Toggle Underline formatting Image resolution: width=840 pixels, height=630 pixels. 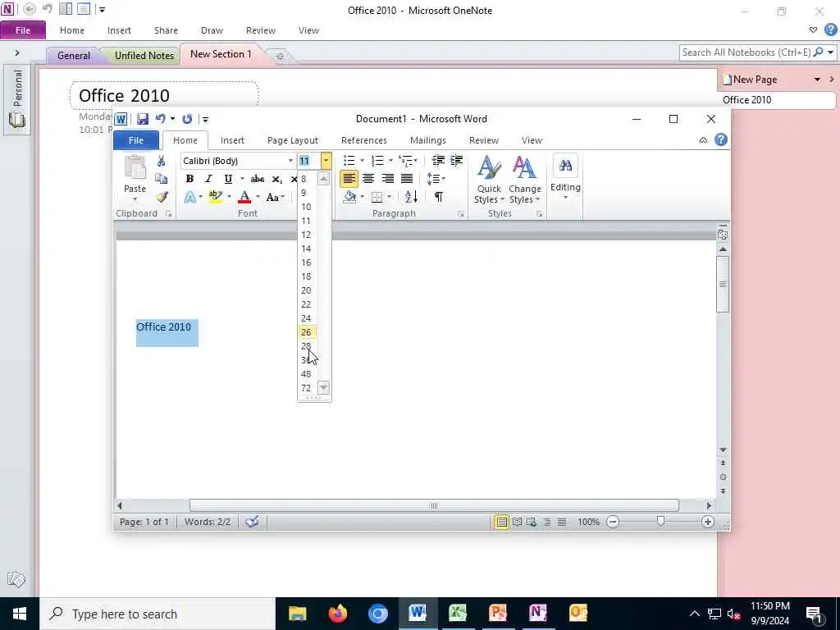tap(228, 179)
